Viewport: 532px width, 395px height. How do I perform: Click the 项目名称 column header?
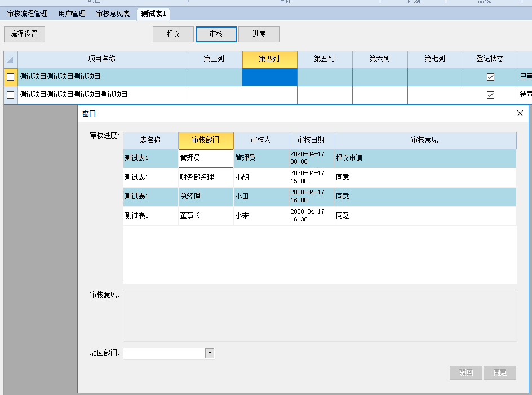click(102, 59)
